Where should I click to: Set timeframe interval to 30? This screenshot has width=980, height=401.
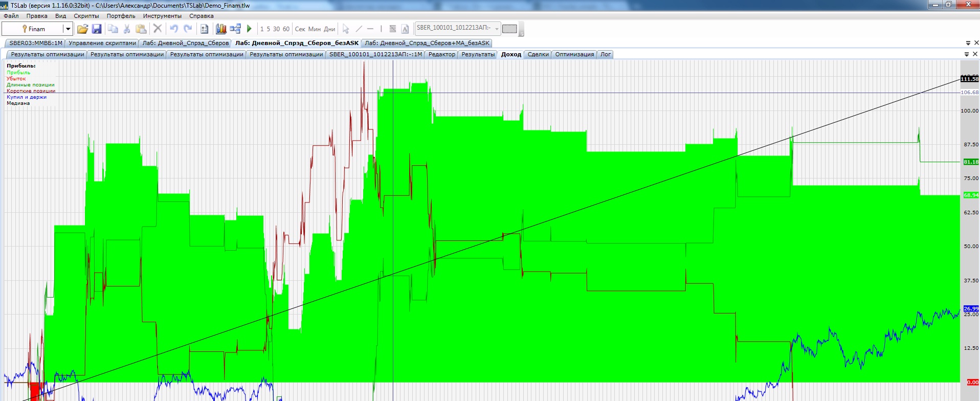[276, 29]
